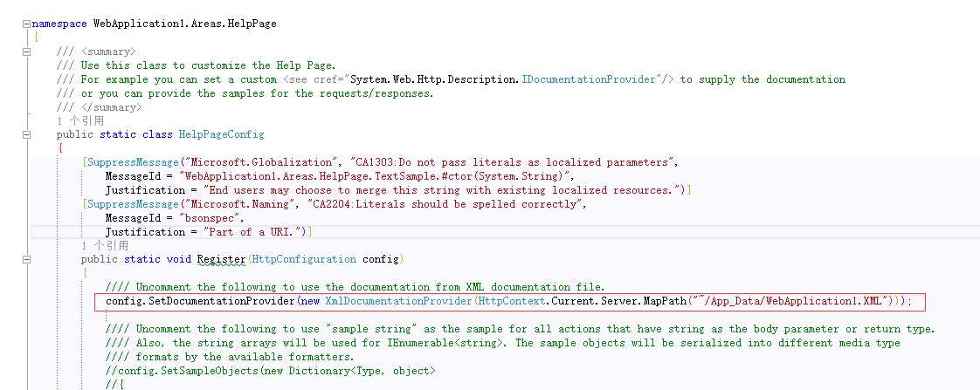Image resolution: width=980 pixels, height=390 pixels.
Task: Click the TextSample.#ctor MessageId string
Action: (x=375, y=176)
